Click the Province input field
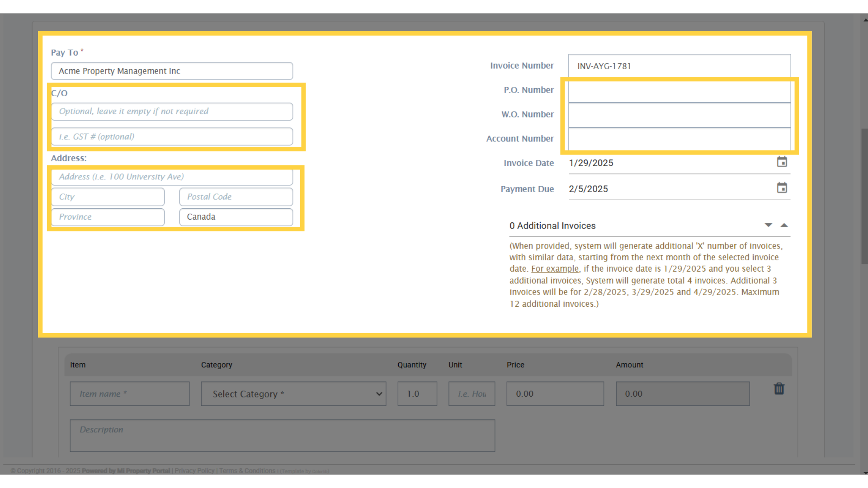 (108, 217)
